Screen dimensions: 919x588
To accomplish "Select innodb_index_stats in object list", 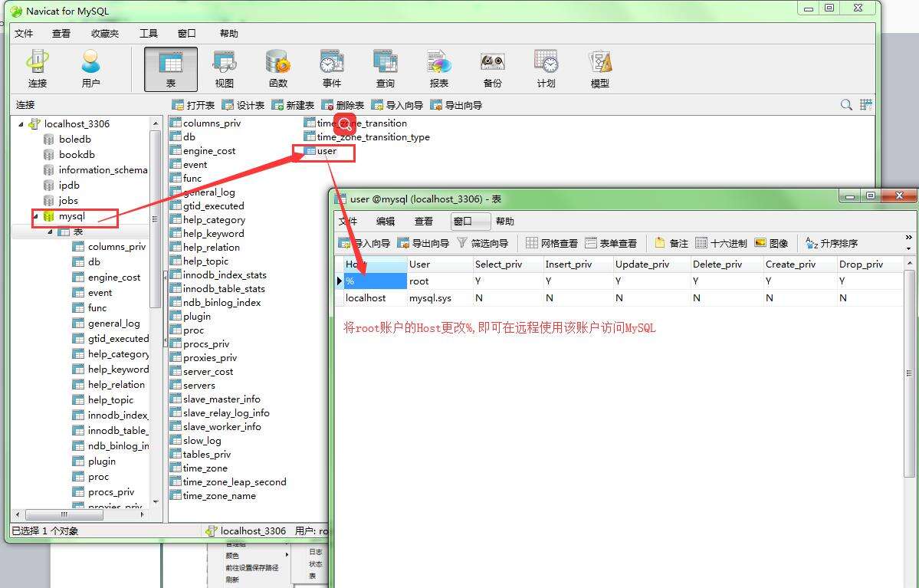I will (x=225, y=274).
